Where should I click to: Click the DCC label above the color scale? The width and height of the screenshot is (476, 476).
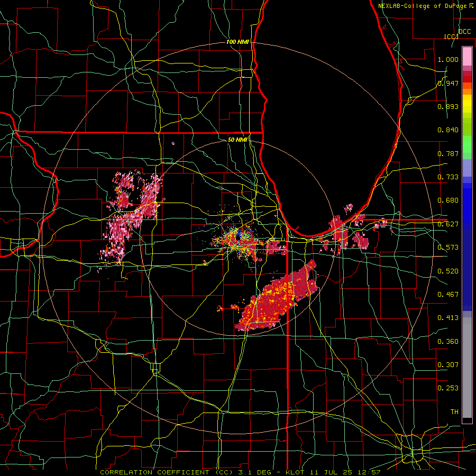(x=464, y=31)
